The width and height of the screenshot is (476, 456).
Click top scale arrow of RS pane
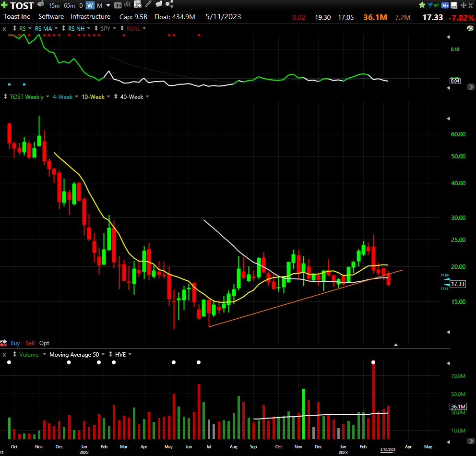point(448,37)
